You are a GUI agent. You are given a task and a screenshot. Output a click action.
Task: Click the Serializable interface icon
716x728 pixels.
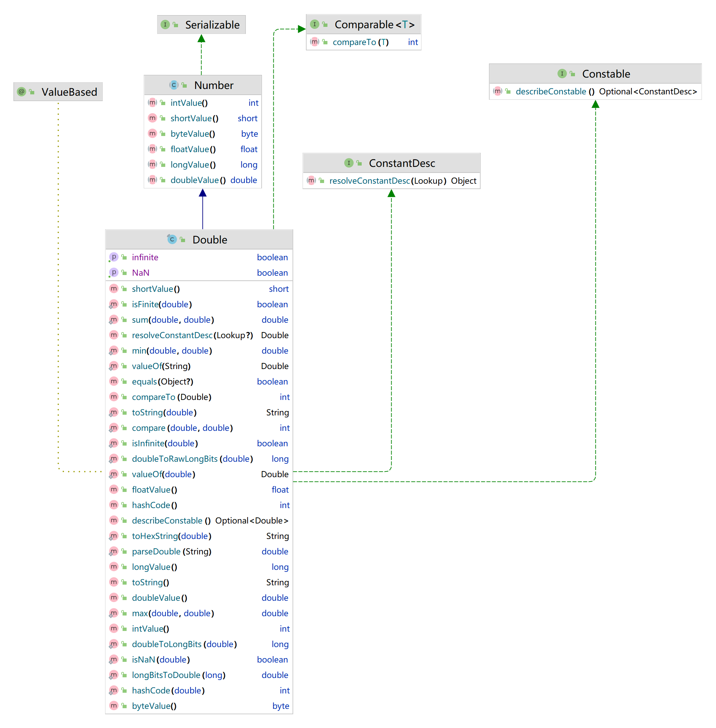point(165,25)
